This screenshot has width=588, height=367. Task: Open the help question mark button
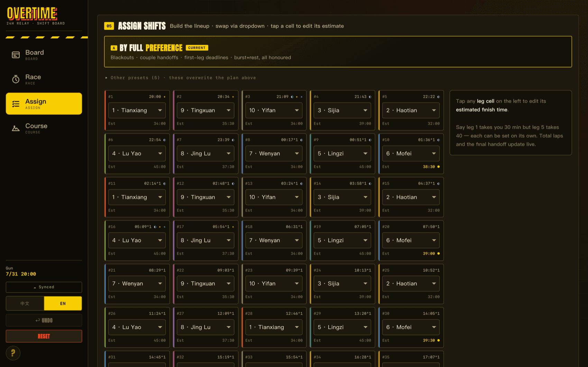[x=13, y=353]
